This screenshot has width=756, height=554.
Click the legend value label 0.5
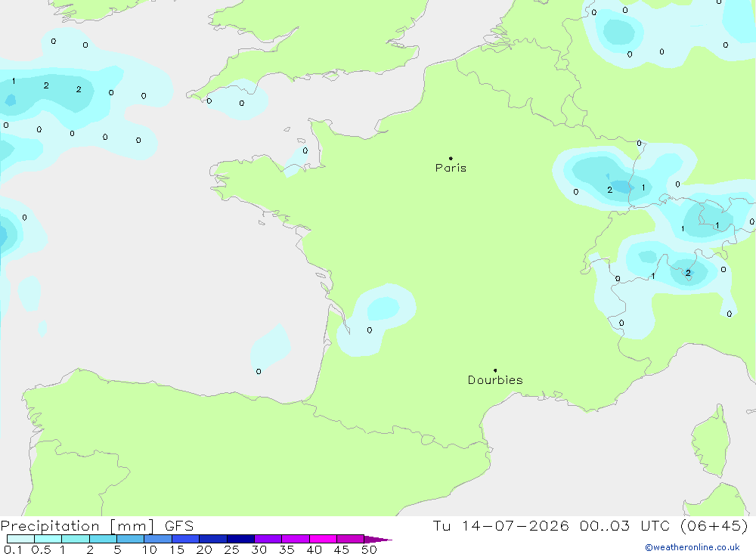coord(41,549)
